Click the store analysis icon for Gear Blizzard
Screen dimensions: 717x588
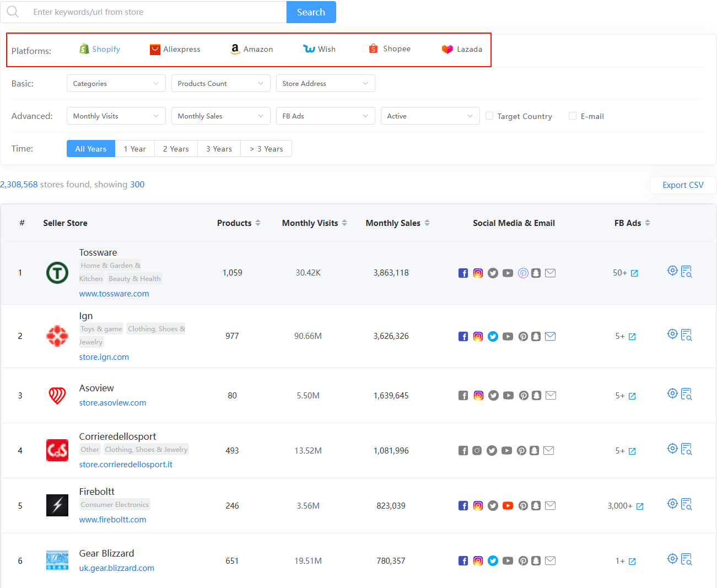[686, 559]
